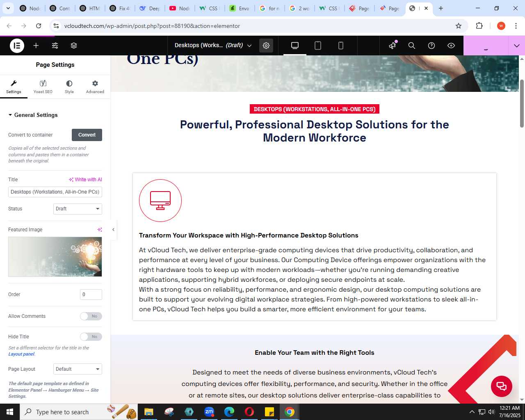Select the Settings tab
525x420 pixels.
pyautogui.click(x=14, y=87)
